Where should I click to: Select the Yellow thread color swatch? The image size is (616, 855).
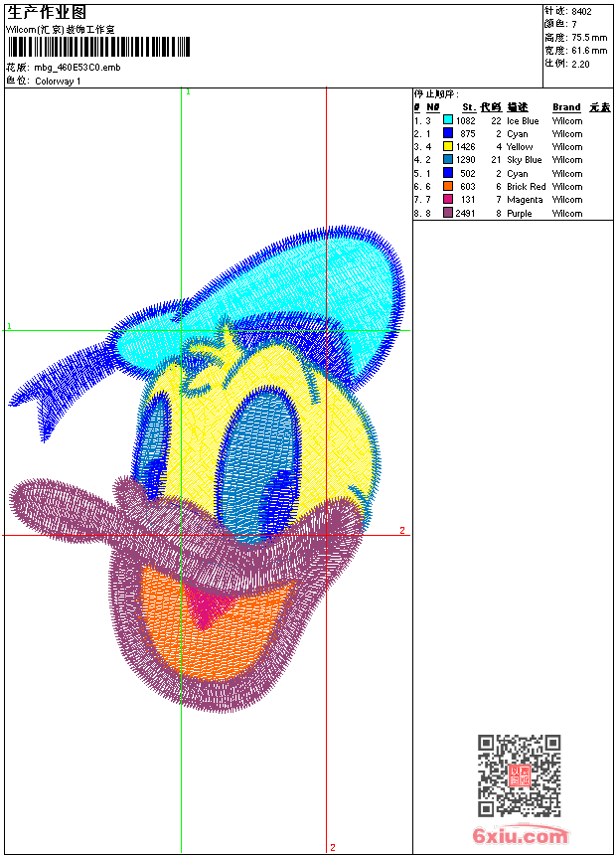pos(448,146)
